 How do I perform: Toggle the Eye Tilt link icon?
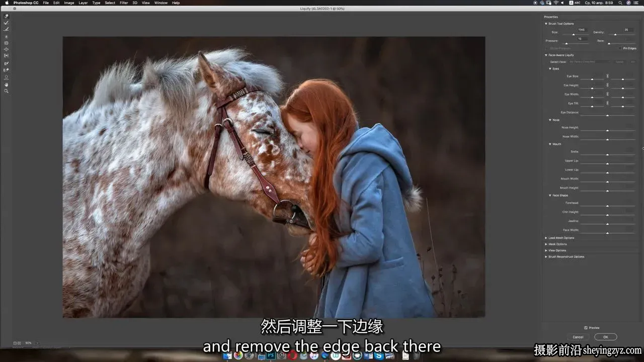tap(607, 103)
